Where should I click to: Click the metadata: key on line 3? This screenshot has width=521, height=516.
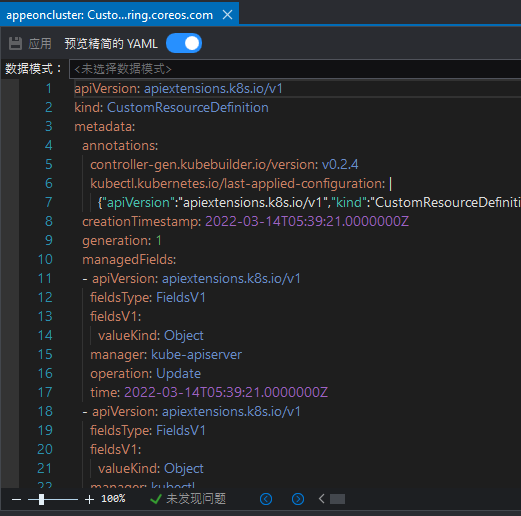point(105,127)
